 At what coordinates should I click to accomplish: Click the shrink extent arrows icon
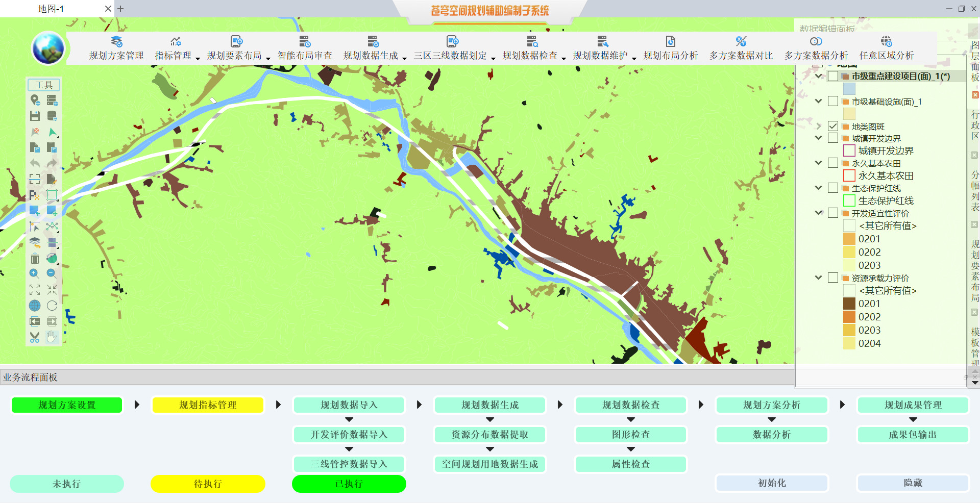pos(52,290)
